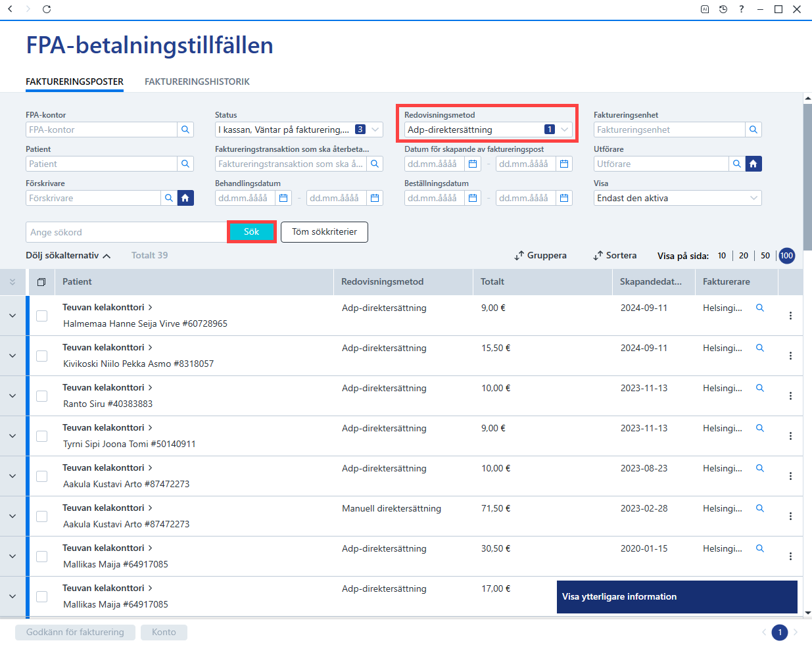Reload the page with the refresh icon
The height and width of the screenshot is (645, 812).
click(47, 9)
